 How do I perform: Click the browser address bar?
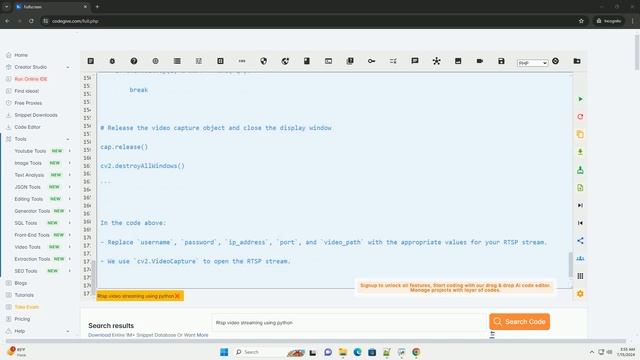click(310, 21)
